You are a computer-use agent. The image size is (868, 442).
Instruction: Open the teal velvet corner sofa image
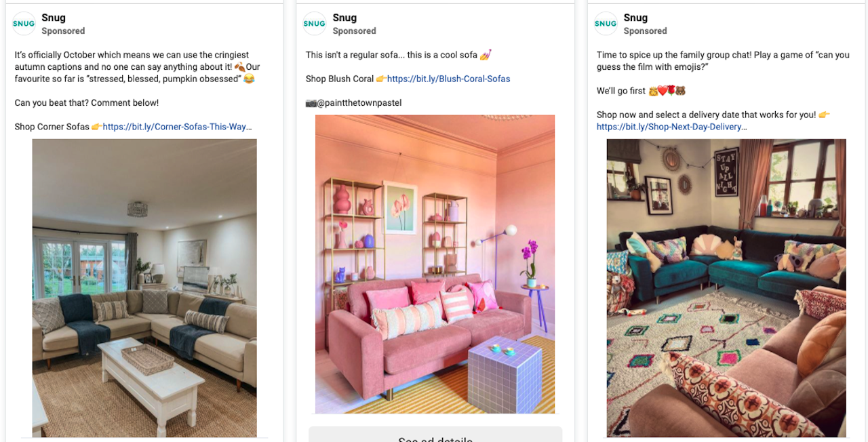click(726, 288)
